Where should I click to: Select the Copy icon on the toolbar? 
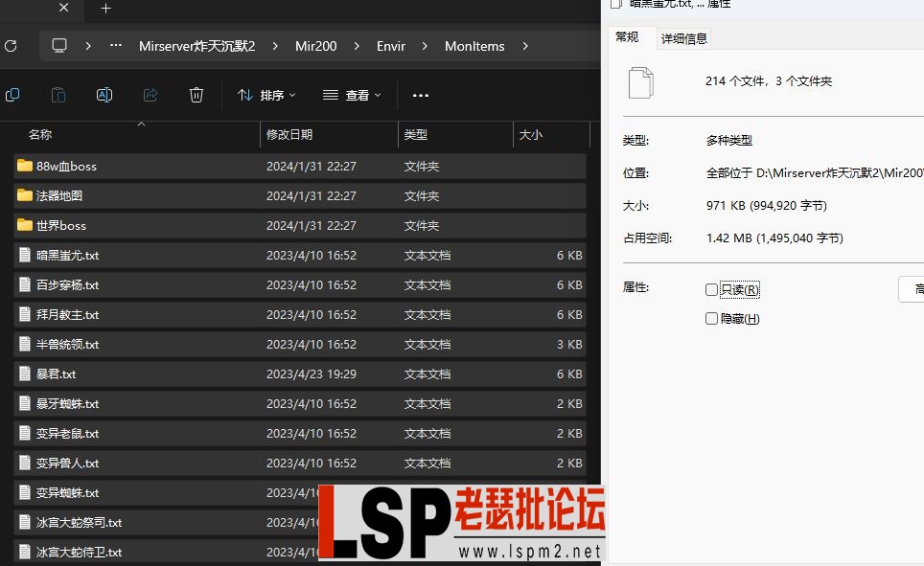(13, 95)
